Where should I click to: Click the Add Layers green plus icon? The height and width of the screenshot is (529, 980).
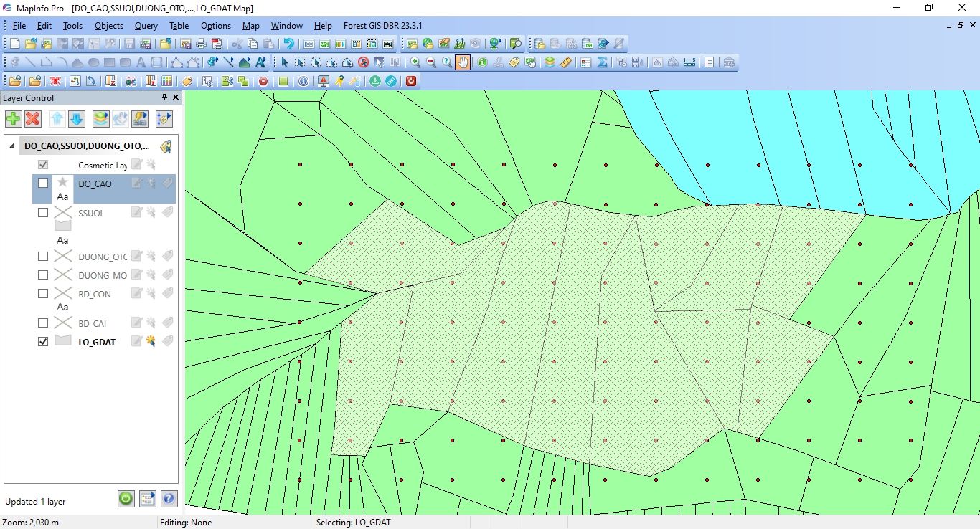pyautogui.click(x=13, y=118)
